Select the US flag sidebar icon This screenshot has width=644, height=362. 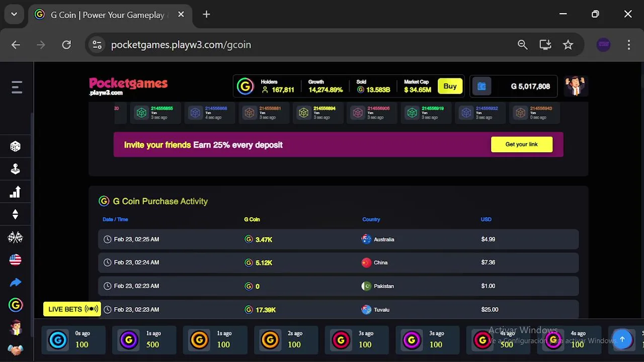pyautogui.click(x=16, y=260)
